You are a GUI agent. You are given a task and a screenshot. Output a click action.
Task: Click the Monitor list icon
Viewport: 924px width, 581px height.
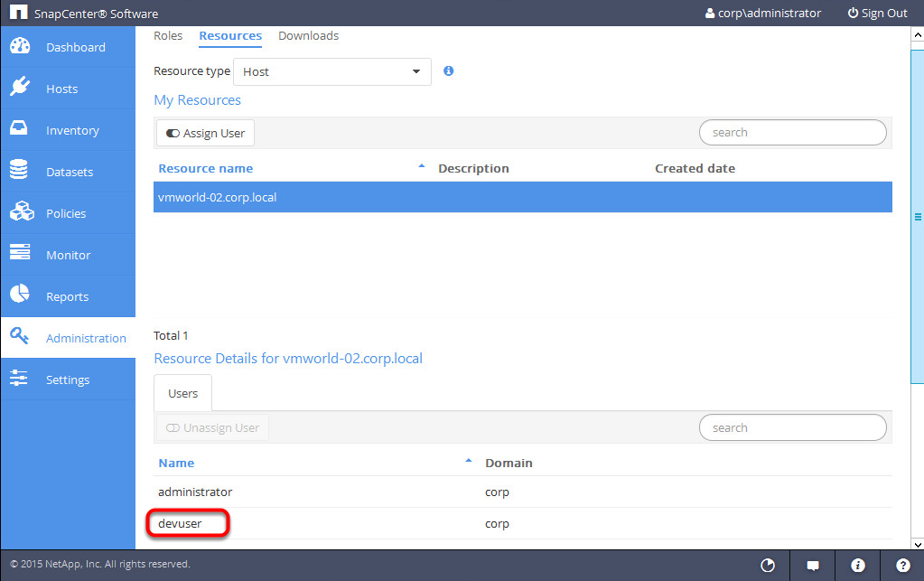coord(20,252)
